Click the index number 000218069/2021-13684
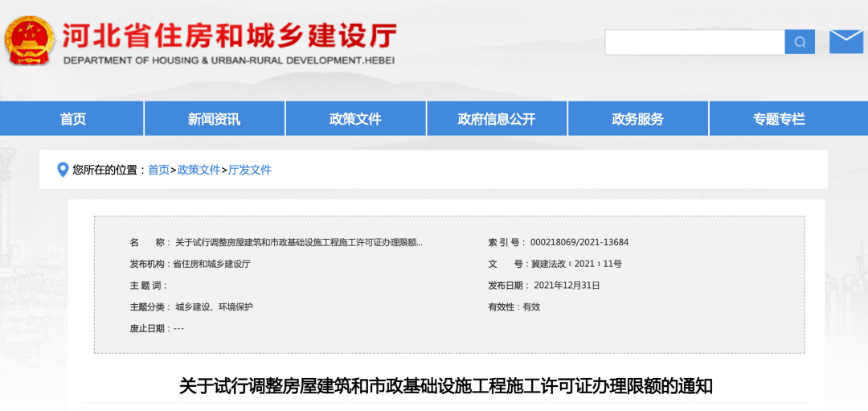The width and height of the screenshot is (868, 411). pos(579,242)
